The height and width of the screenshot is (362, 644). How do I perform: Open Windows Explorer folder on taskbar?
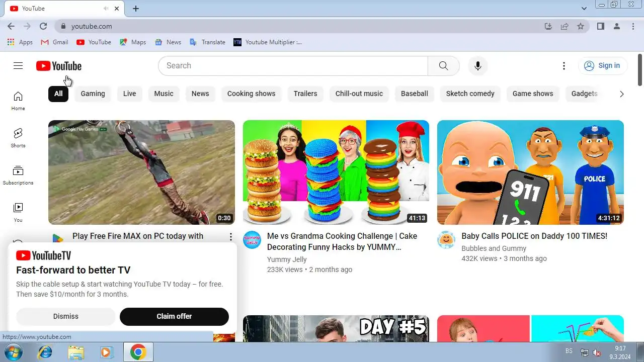[76, 352]
